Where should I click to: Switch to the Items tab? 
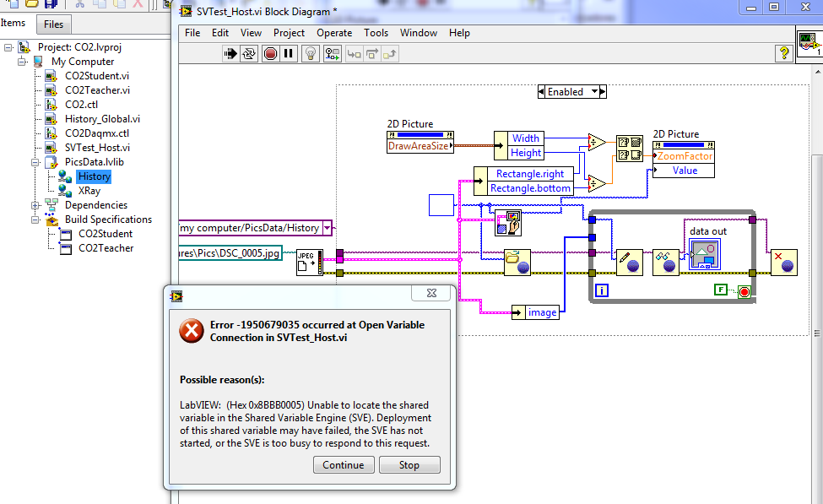[14, 23]
